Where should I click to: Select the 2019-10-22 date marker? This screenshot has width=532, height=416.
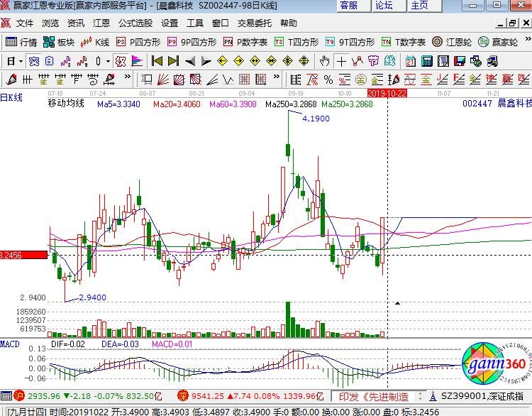(387, 94)
